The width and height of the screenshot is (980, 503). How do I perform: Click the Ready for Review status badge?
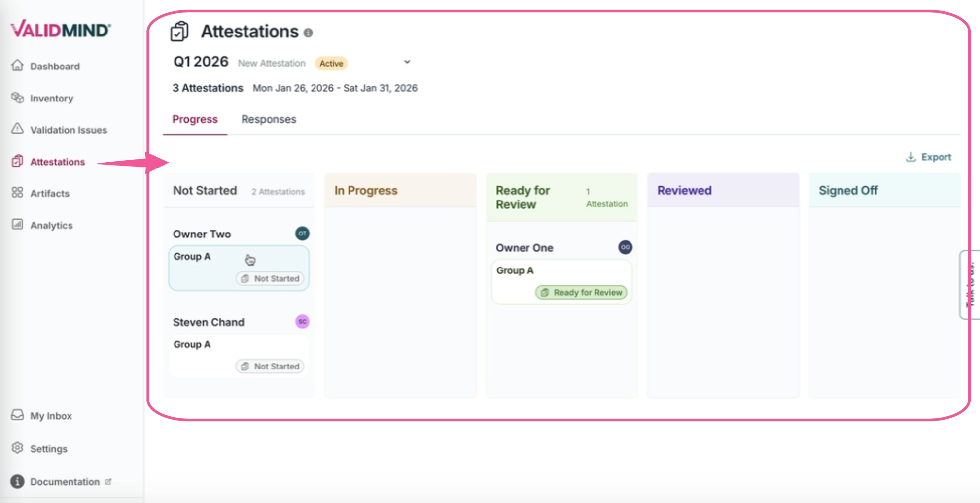581,292
